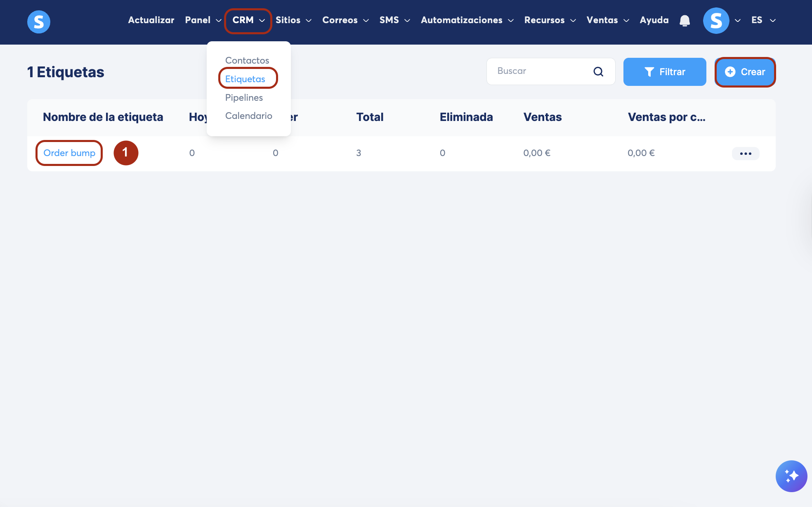Click the Actualizar nav item

[x=151, y=20]
